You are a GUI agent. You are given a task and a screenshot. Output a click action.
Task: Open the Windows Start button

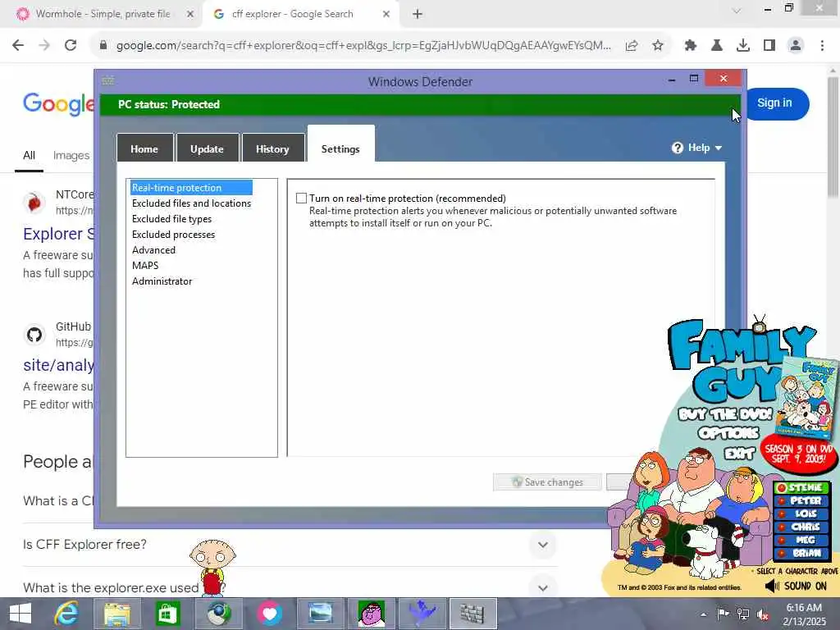[21, 614]
